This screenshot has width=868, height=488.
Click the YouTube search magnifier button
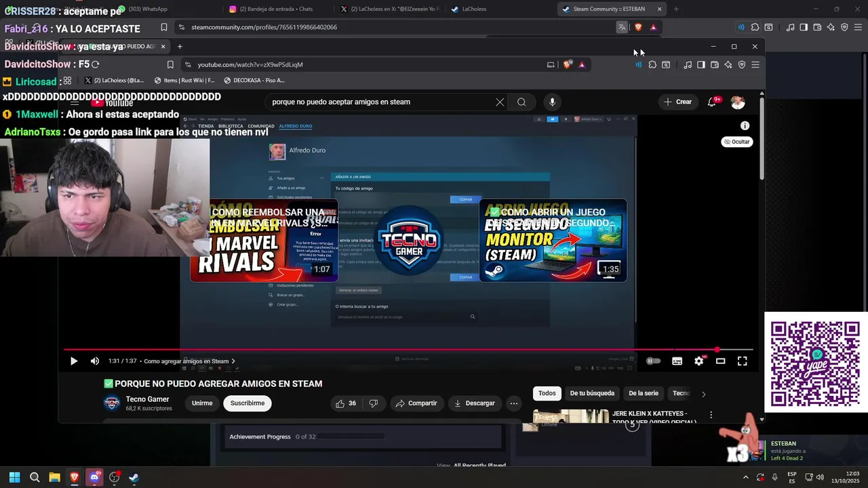coord(521,102)
